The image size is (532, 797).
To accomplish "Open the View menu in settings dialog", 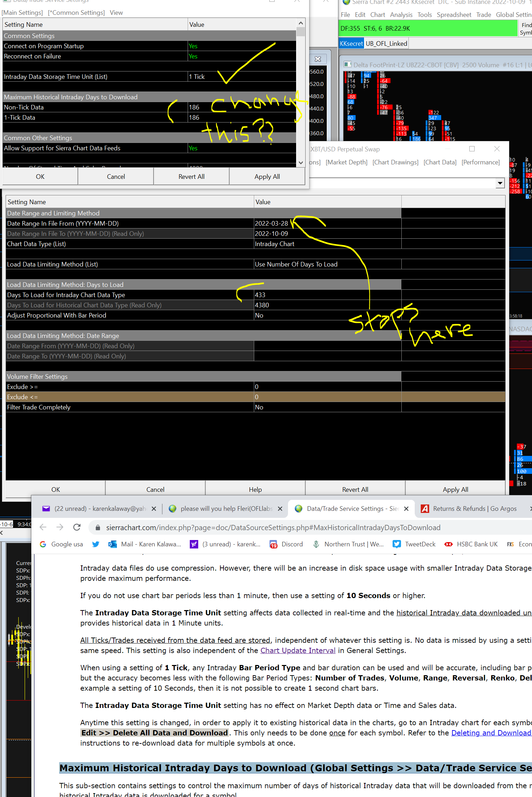I will [x=116, y=13].
